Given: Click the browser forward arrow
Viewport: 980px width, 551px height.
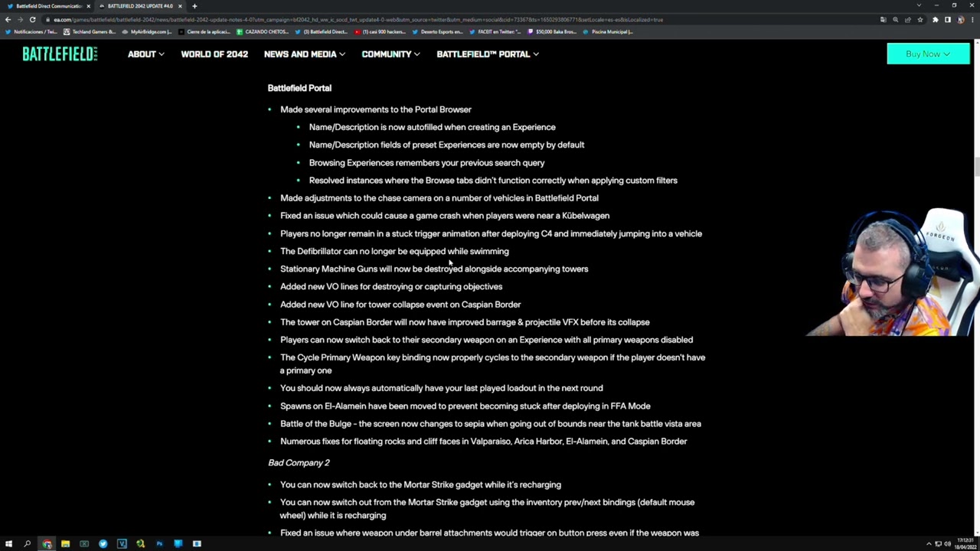Looking at the screenshot, I should 21,19.
